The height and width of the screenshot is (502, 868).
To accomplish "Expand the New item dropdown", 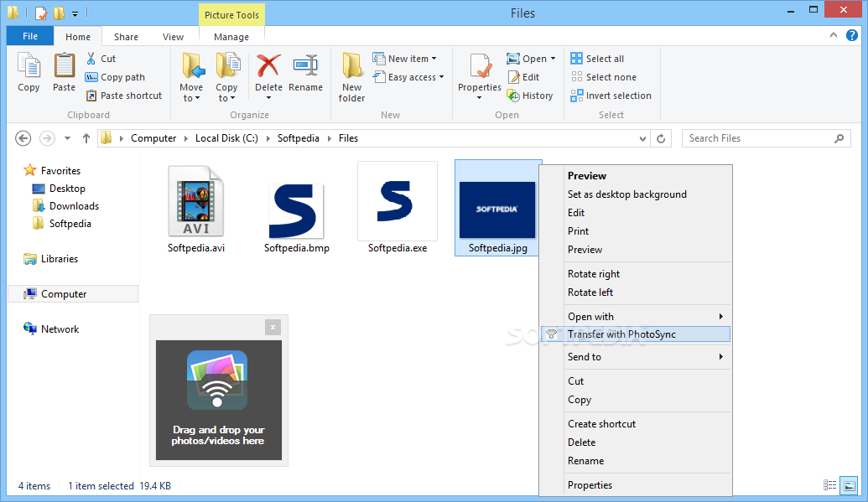I will tap(434, 58).
